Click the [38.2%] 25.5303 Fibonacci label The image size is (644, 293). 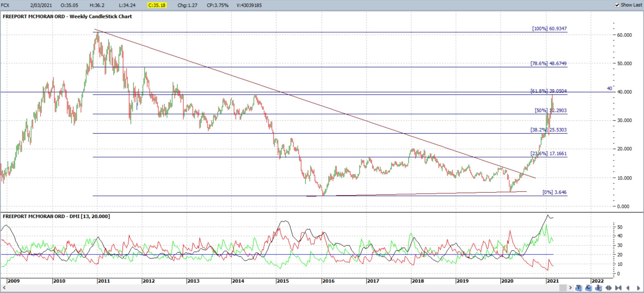pyautogui.click(x=549, y=130)
